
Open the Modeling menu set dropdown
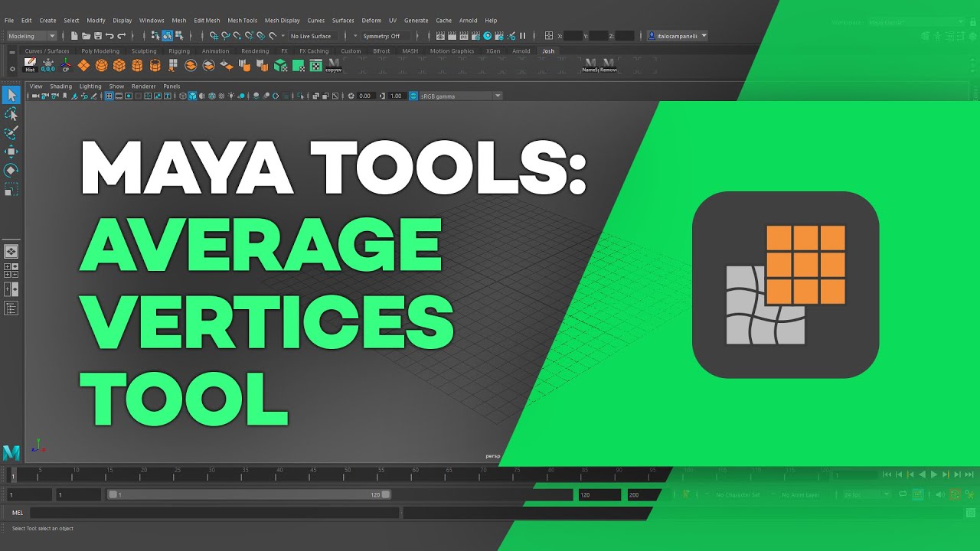tap(31, 36)
